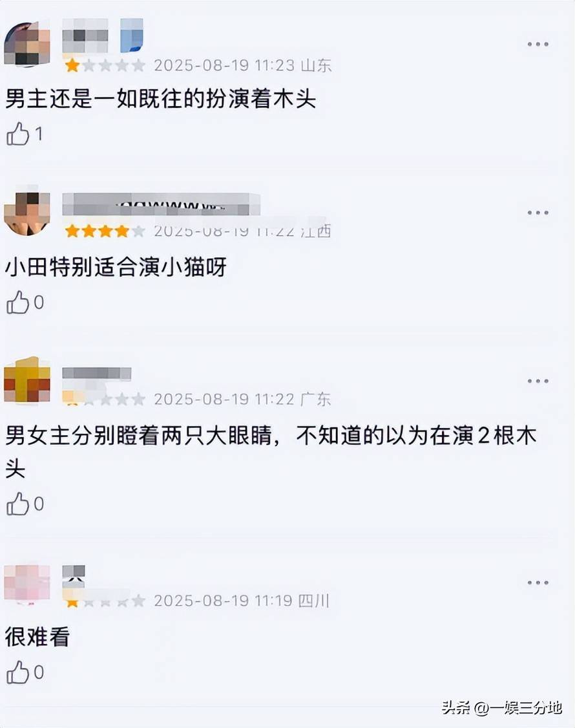This screenshot has height=728, width=575.
Task: Open the pink avatar of Sichuan reviewer
Action: [x=27, y=583]
